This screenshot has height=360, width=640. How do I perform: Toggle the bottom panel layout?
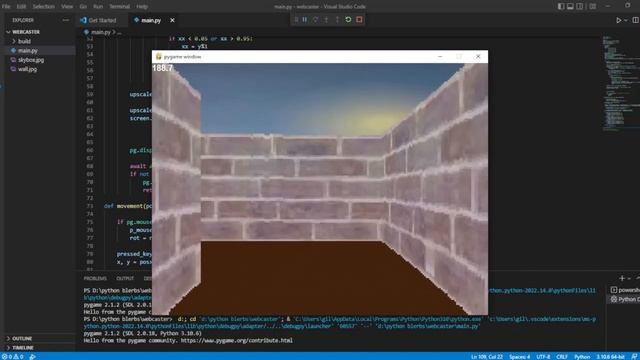(570, 6)
